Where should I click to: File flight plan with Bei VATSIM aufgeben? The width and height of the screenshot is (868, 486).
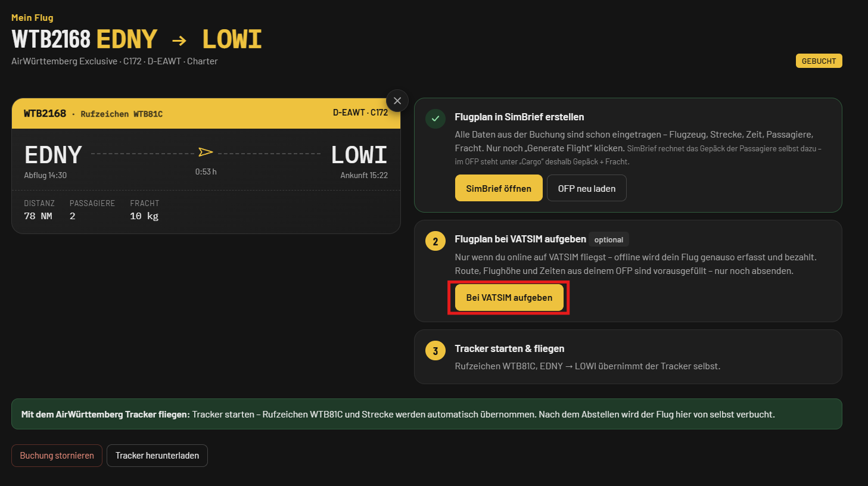pos(509,297)
